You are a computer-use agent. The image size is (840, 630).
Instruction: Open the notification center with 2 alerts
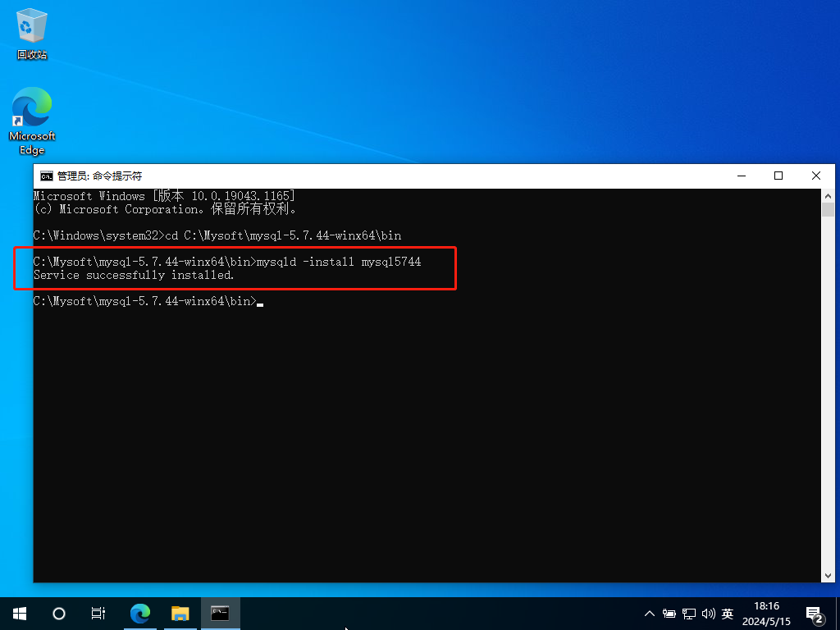click(815, 614)
